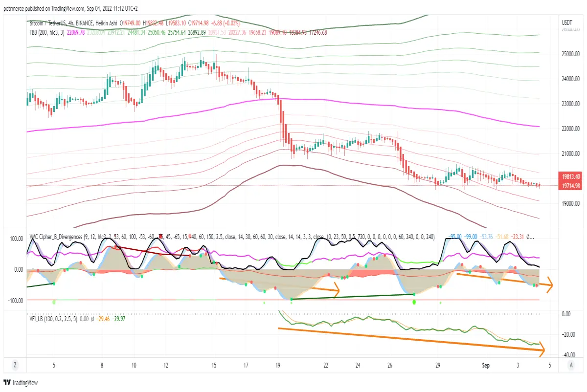Click the 19714.98 current price tag
This screenshot has height=392, width=587.
pos(570,186)
